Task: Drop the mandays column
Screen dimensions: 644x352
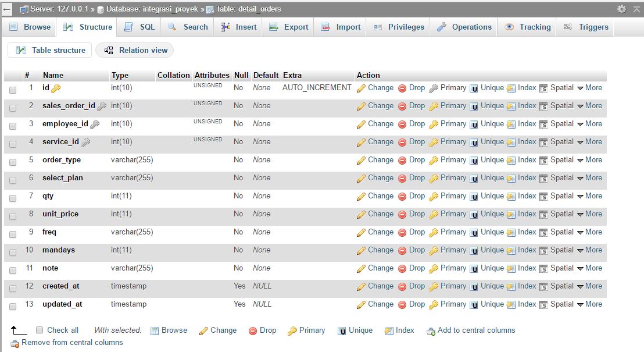Action: 416,250
